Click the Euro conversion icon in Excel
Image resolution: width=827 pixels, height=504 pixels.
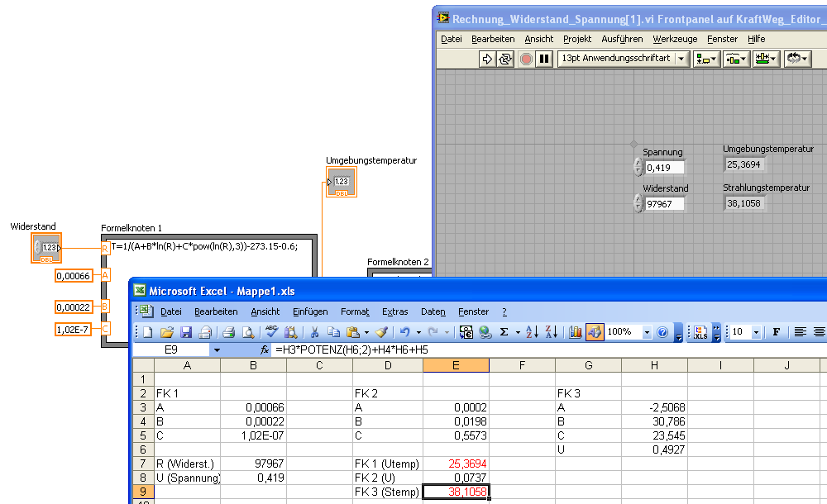466,331
